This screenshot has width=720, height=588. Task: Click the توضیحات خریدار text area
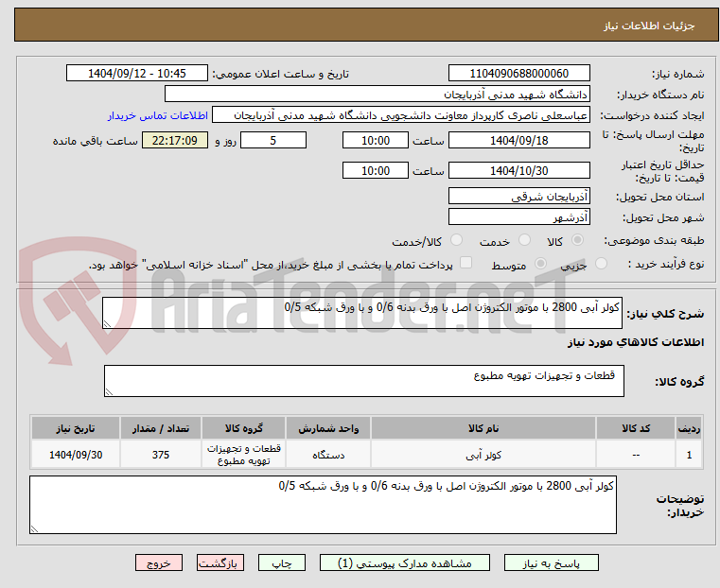coord(323,505)
